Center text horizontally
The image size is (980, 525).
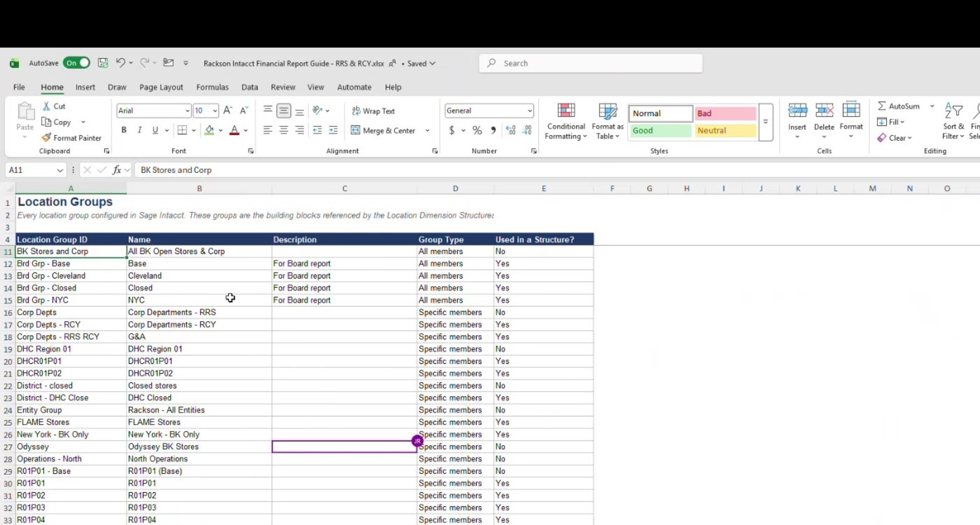[x=283, y=130]
